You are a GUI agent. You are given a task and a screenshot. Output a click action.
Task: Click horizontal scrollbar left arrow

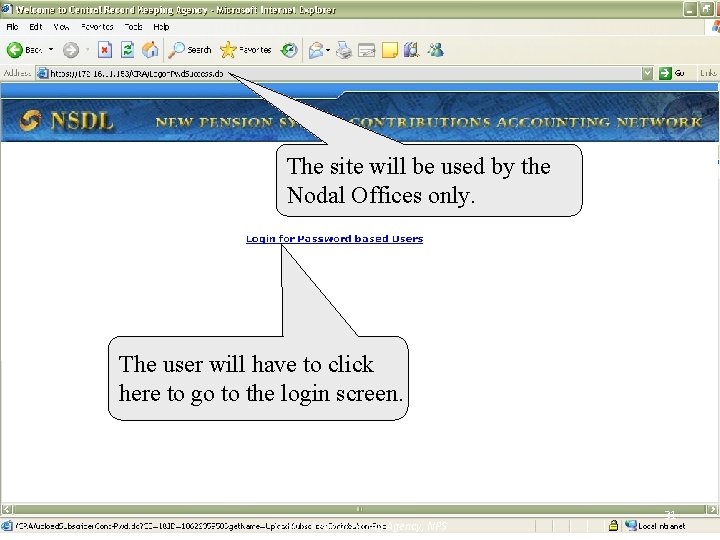(6, 509)
